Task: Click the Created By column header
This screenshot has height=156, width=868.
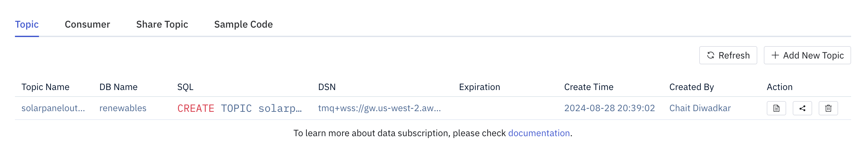Action: point(691,87)
